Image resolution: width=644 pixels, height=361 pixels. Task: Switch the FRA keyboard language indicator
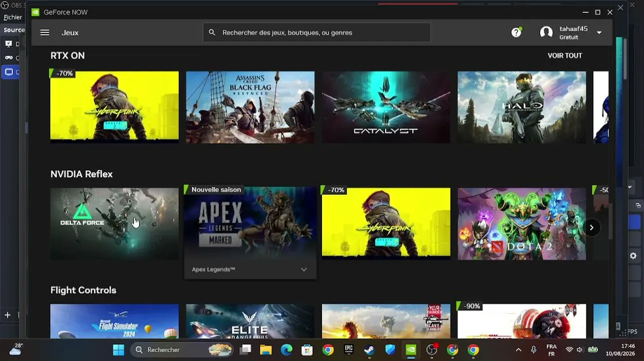click(551, 350)
